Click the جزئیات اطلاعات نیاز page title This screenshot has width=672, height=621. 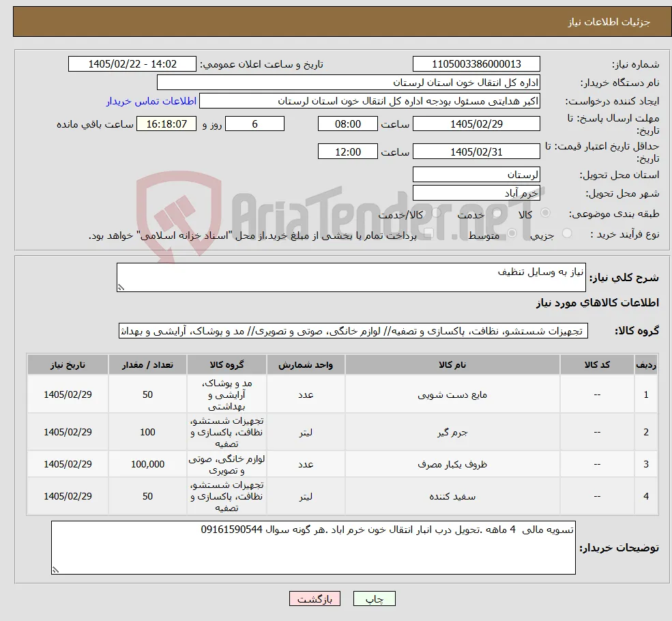click(609, 22)
